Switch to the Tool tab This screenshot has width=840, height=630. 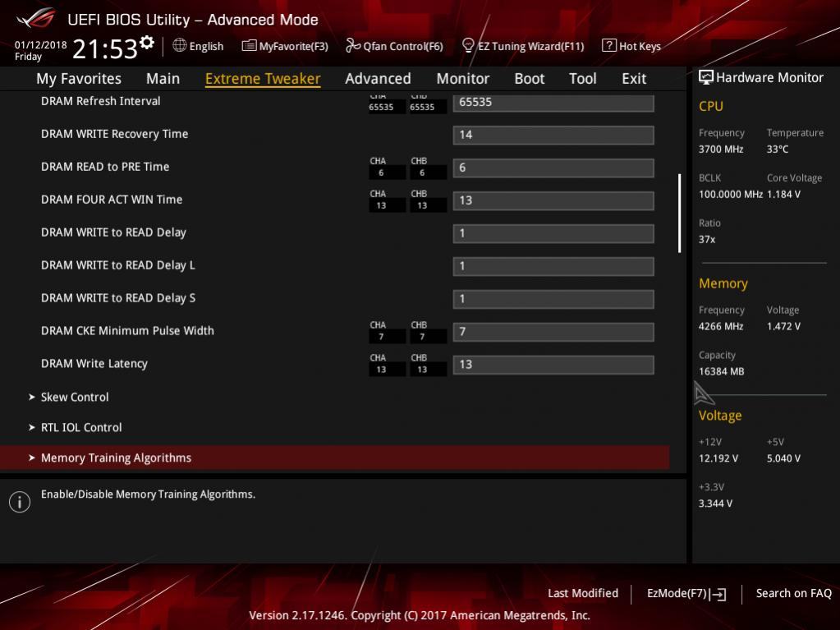[582, 79]
